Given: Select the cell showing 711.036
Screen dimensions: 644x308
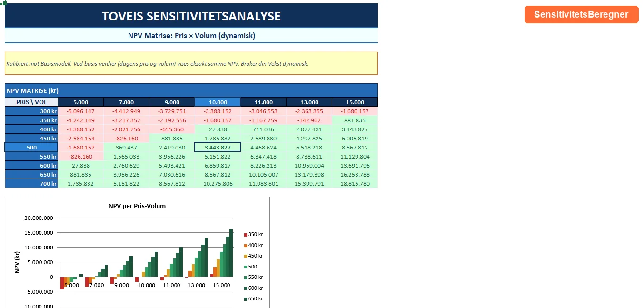Looking at the screenshot, I should (264, 129).
